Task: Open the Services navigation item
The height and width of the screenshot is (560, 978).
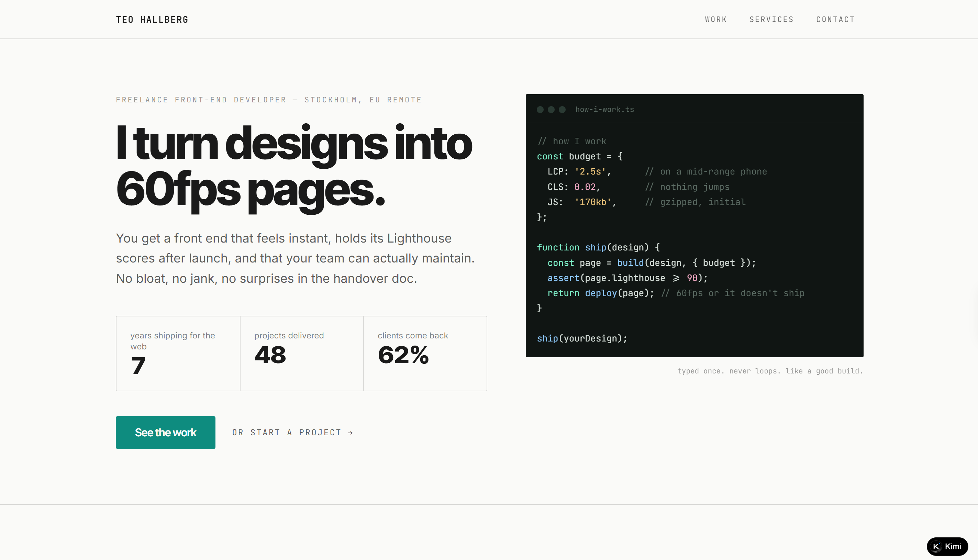Action: pos(771,19)
